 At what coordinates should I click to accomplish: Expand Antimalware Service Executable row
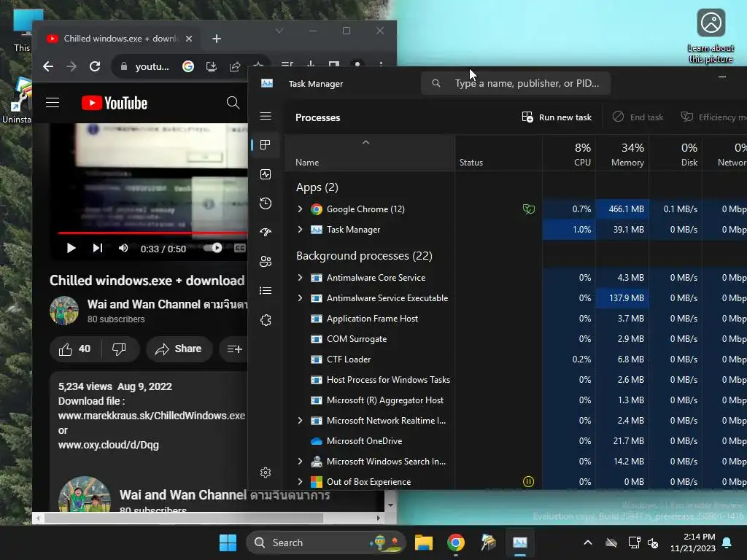(300, 297)
